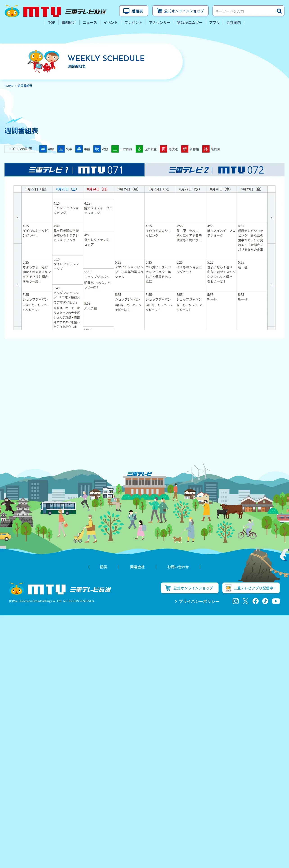Click the 二 bilingual legend icon
Viewport: 289px width, 868px height.
(115, 149)
